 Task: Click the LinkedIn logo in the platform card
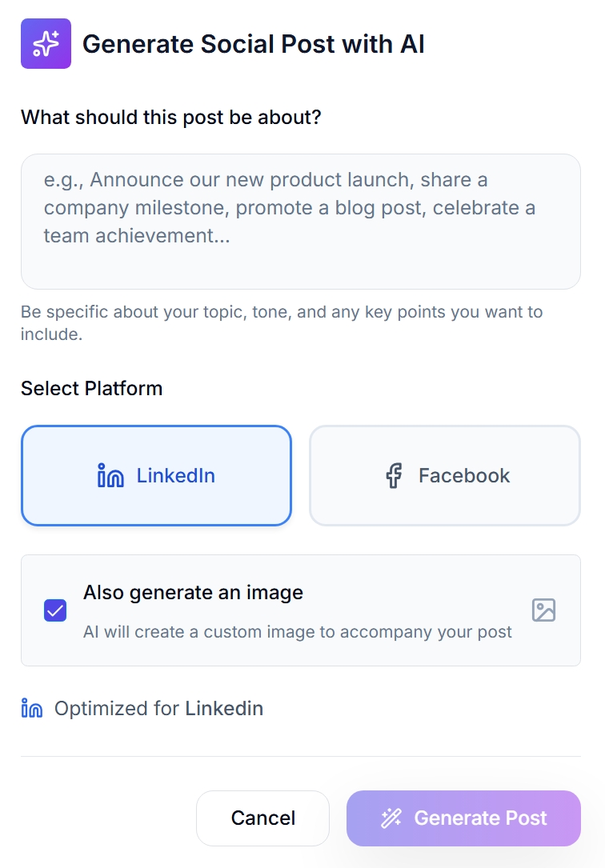tap(110, 476)
